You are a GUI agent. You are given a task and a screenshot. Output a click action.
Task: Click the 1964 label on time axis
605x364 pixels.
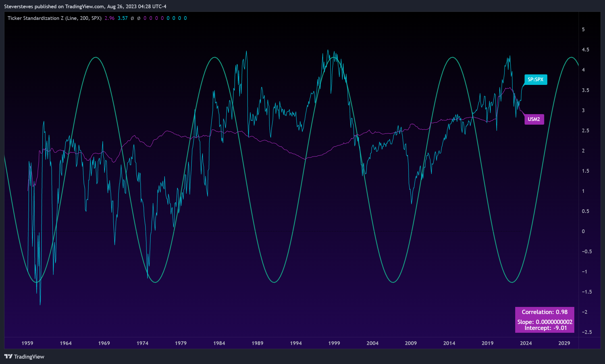click(66, 343)
